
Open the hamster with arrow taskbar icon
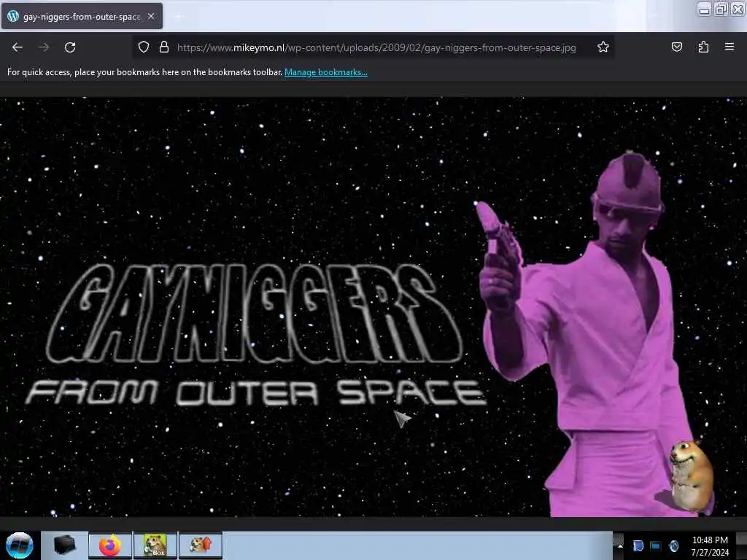tap(201, 545)
